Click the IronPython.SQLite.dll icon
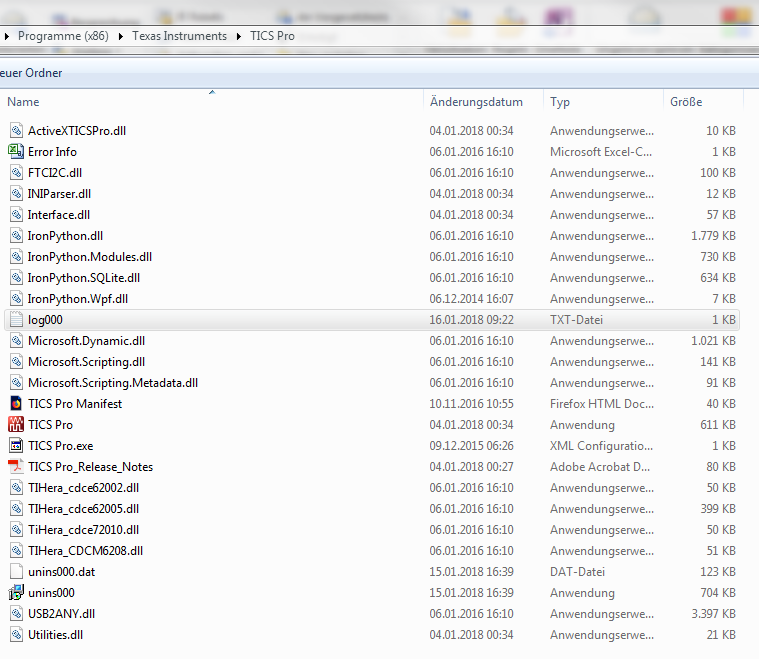This screenshot has height=659, width=759. click(16, 278)
